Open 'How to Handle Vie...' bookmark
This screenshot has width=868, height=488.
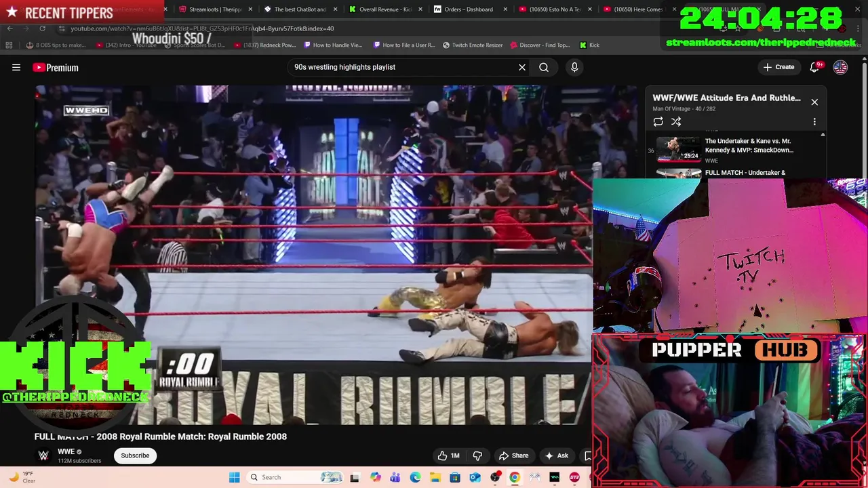[x=333, y=45]
